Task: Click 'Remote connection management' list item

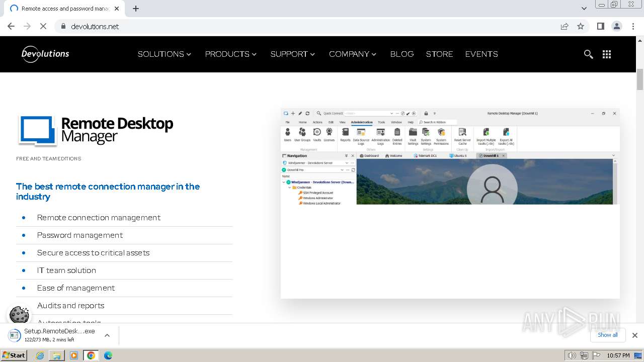Action: [99, 218]
